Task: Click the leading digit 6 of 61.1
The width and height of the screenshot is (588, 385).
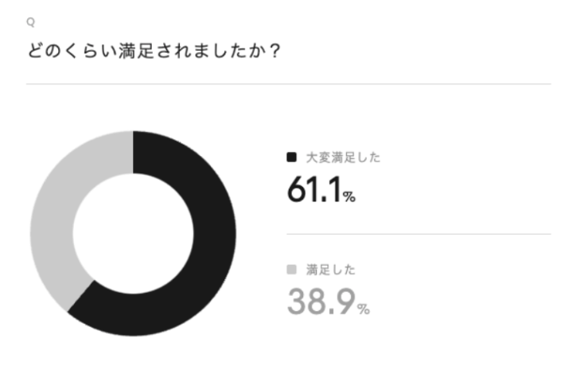Action: tap(297, 191)
